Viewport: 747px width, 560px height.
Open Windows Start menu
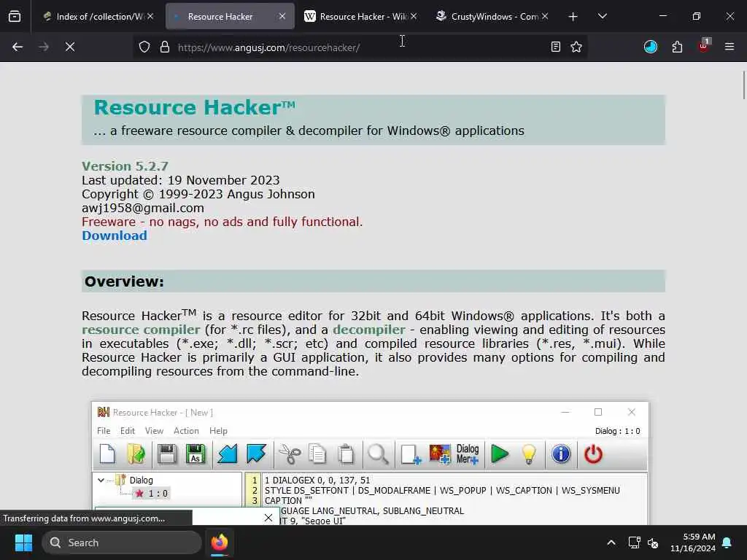coord(23,542)
